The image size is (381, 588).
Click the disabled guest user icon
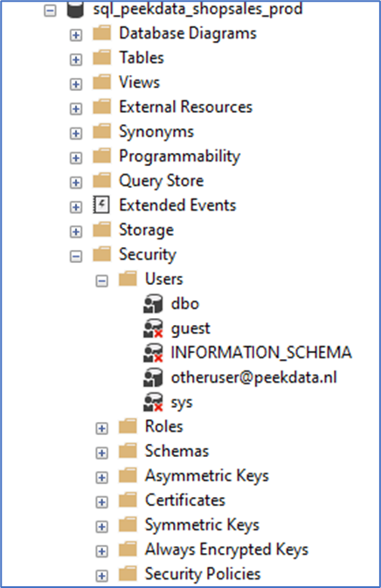[153, 329]
